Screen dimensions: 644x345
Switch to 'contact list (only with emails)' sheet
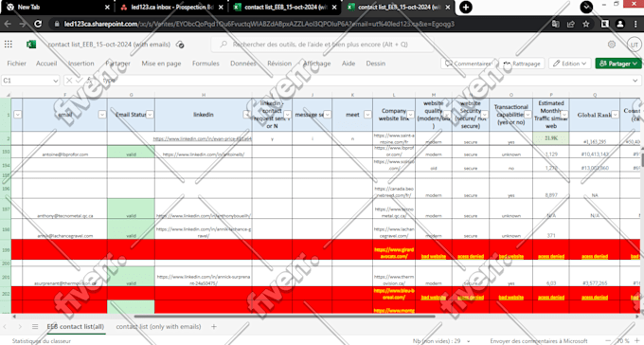pyautogui.click(x=158, y=326)
